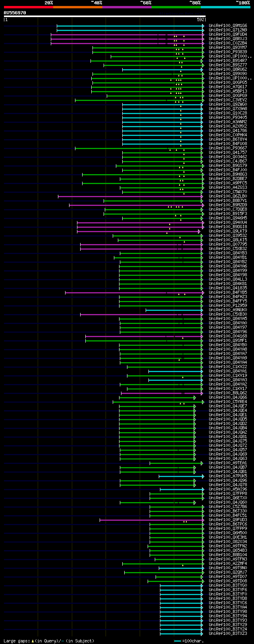Screen dimensions: 254x644
Task: Click UniRef100_B9H8G3 label
Action: (x=228, y=175)
